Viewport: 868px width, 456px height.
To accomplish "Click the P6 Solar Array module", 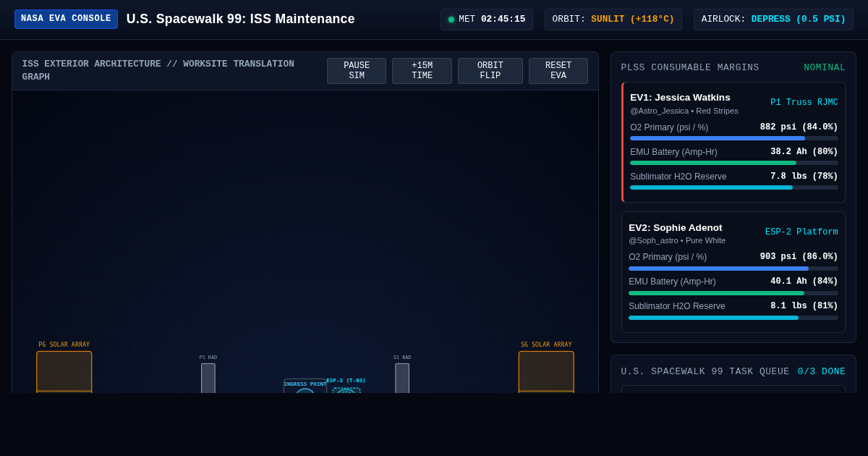I will pyautogui.click(x=64, y=372).
